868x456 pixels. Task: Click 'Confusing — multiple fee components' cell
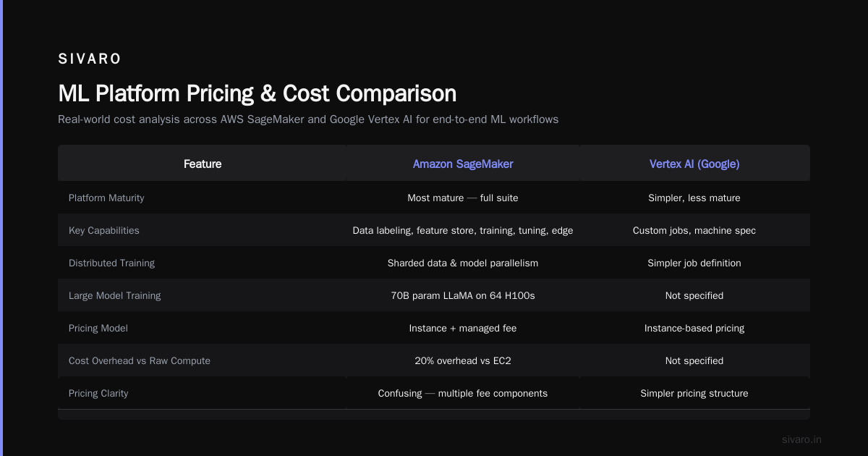click(463, 393)
